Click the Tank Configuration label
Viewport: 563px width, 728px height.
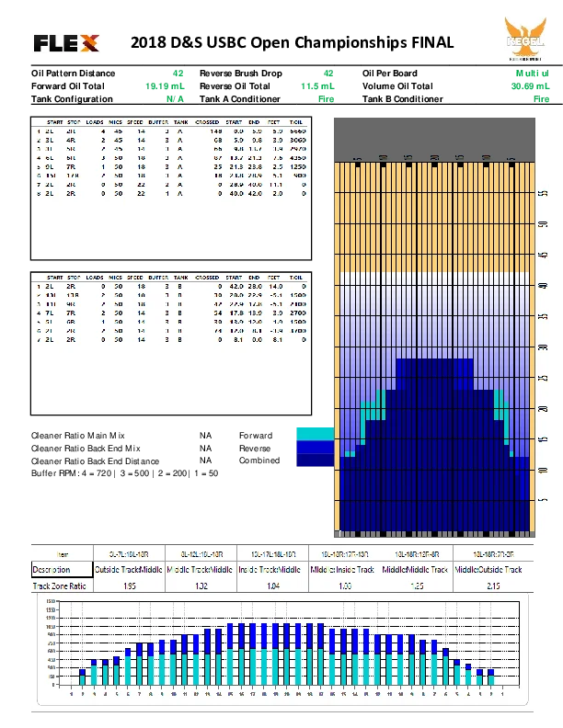72,99
